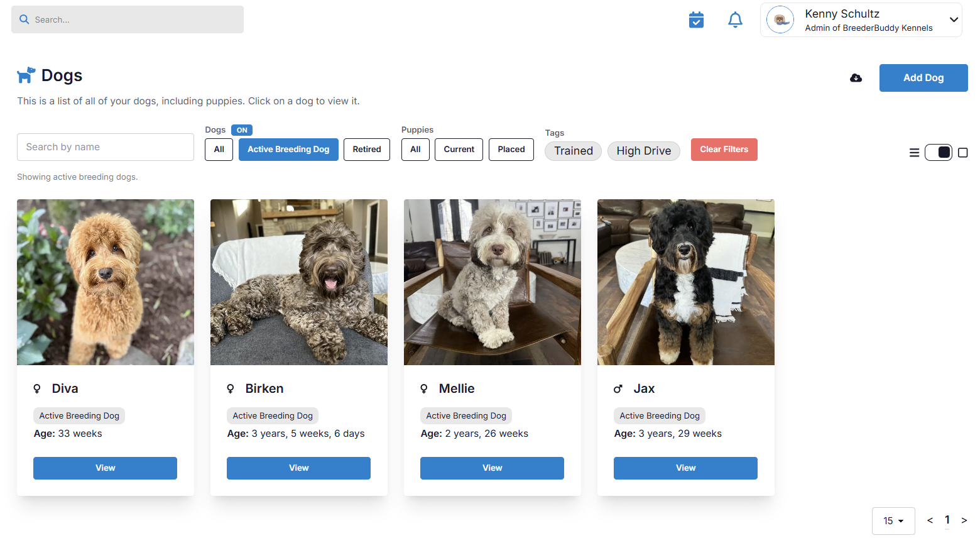980x560 pixels.
Task: Click Kenny Schultz profile avatar
Action: point(780,20)
